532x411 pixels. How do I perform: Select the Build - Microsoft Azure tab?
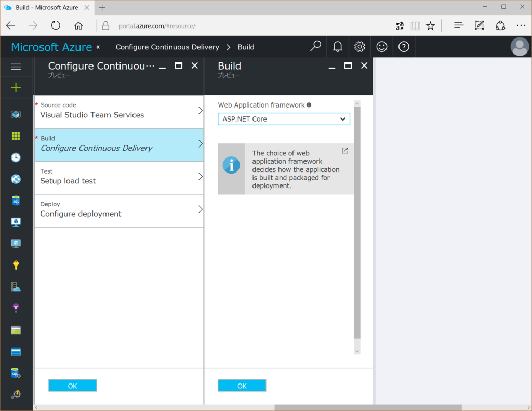47,7
